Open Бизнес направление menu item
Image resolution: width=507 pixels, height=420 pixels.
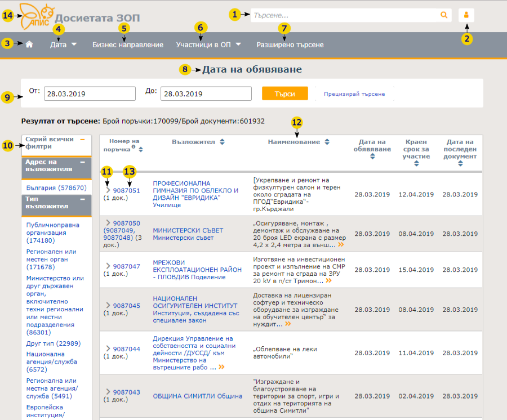point(128,44)
